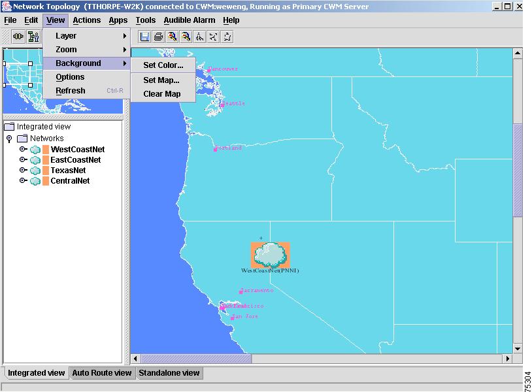The image size is (532, 392).
Task: Click the tree layout toolbar icon
Action: (x=200, y=37)
